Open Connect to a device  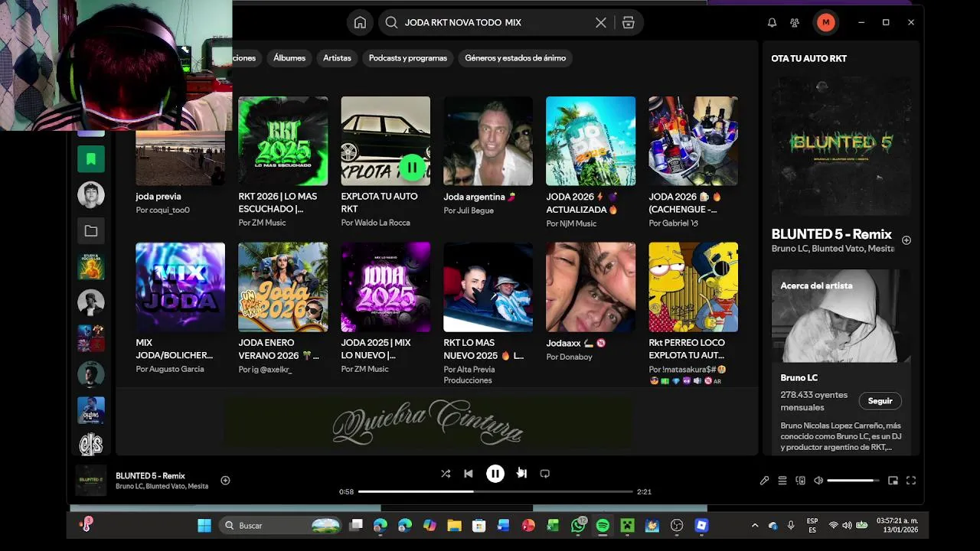(x=801, y=481)
